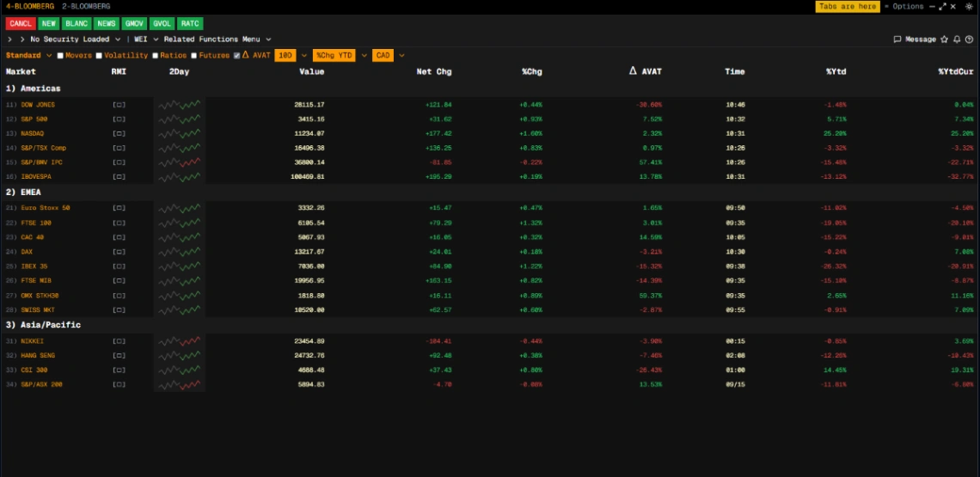The image size is (980, 477).
Task: Click the RMI icon for S&P/TSX Comp
Action: [119, 148]
